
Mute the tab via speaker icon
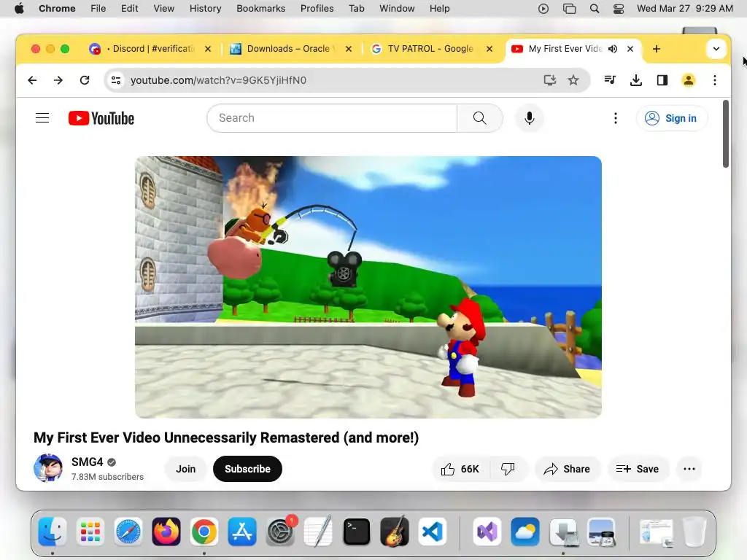coord(613,49)
